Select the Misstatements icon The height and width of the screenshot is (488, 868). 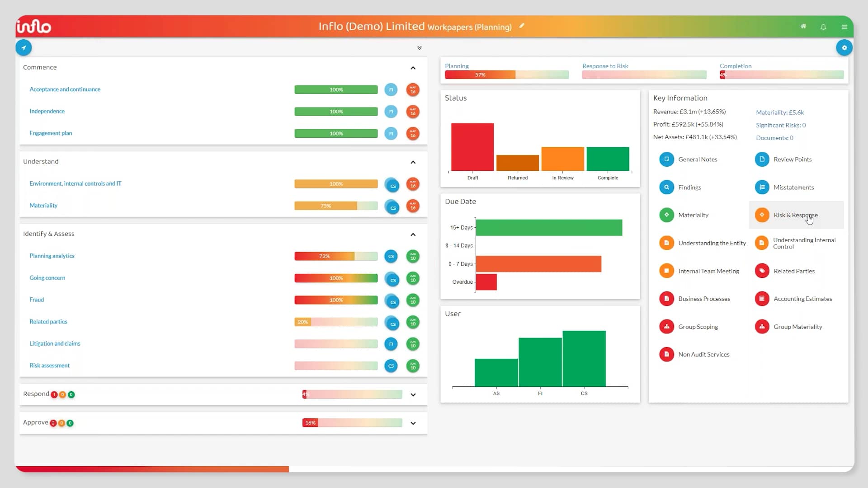pyautogui.click(x=762, y=187)
